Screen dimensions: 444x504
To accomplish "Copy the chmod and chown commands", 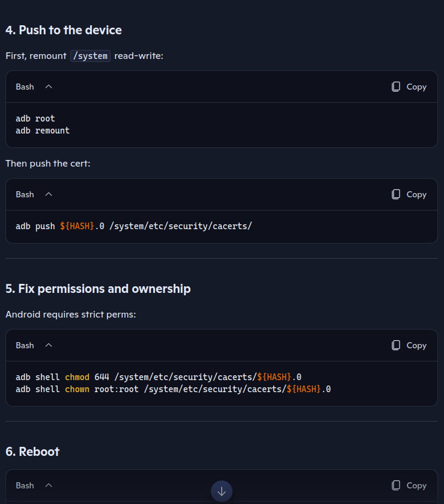I will (x=409, y=345).
